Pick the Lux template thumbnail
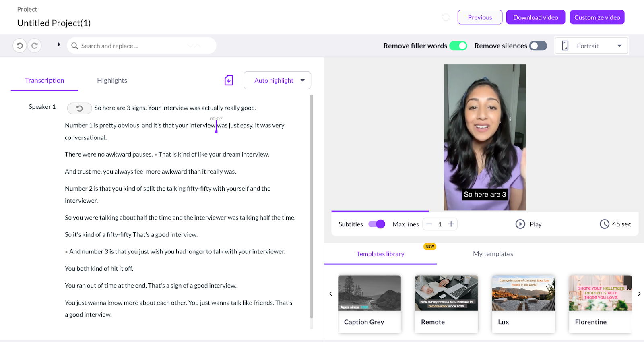The height and width of the screenshot is (342, 644). click(x=523, y=293)
